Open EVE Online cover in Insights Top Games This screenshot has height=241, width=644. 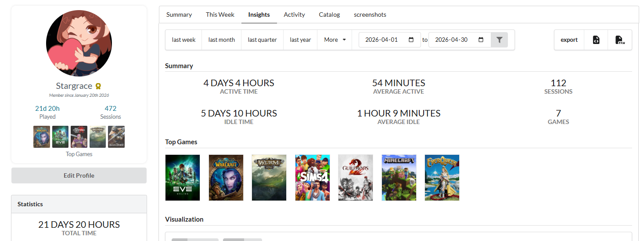point(183,178)
